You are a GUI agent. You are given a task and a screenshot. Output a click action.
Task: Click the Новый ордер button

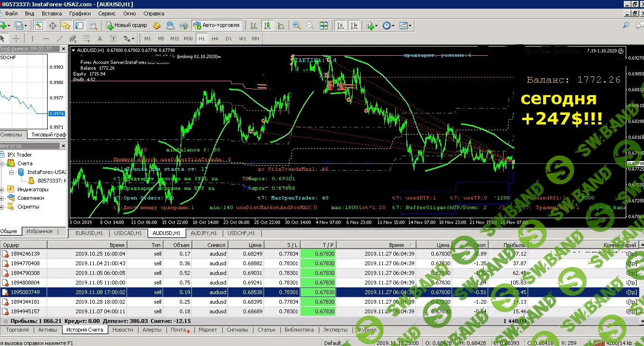click(x=126, y=25)
